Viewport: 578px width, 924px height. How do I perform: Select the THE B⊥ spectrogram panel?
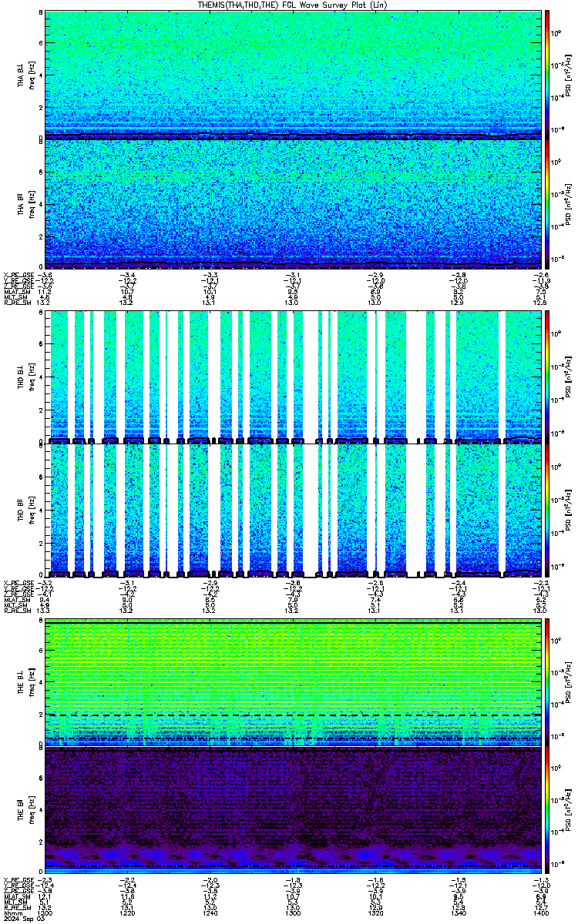tap(293, 682)
